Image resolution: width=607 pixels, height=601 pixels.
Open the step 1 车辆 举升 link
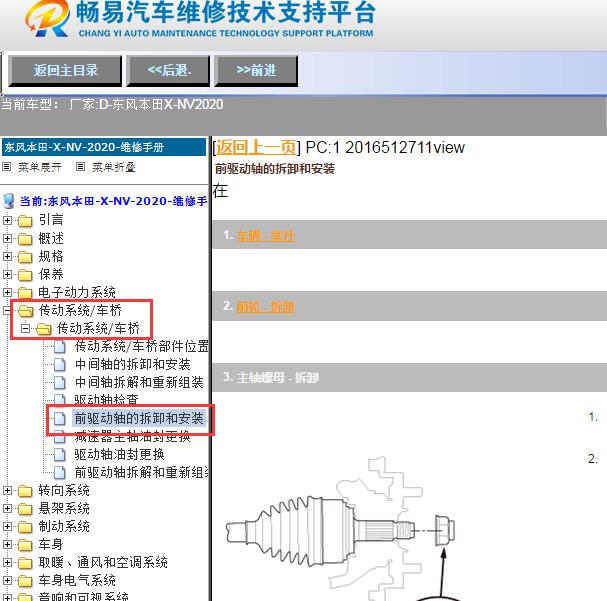(x=266, y=235)
